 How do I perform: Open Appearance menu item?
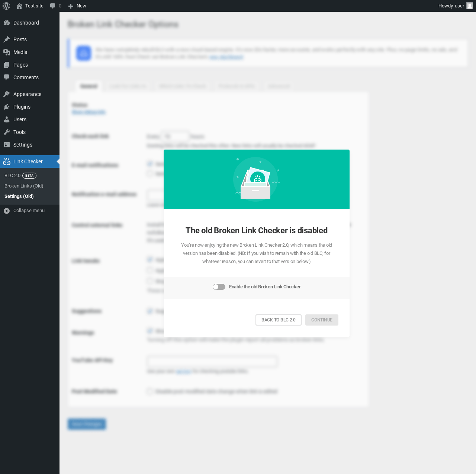30,94
